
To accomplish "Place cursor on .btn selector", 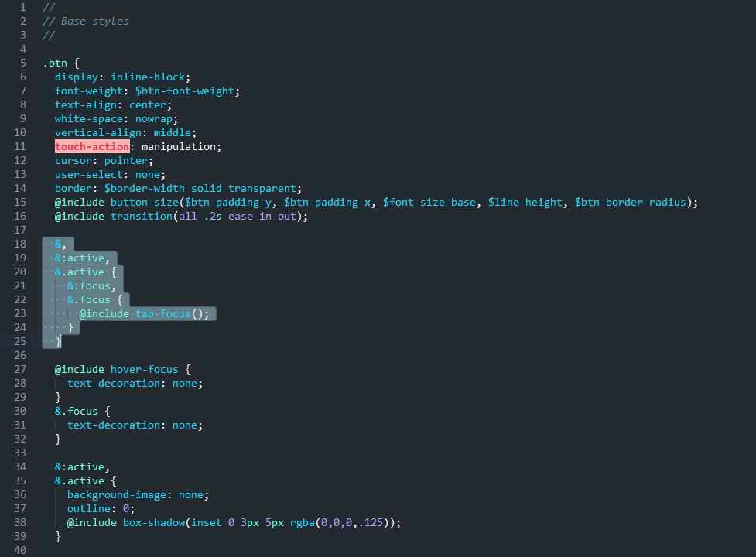I will point(55,63).
